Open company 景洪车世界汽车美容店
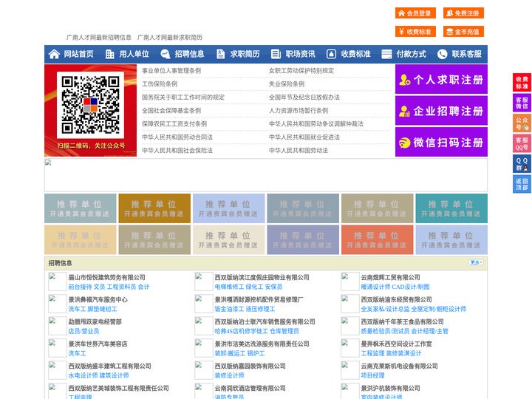This screenshot has width=532, height=399. click(x=98, y=344)
